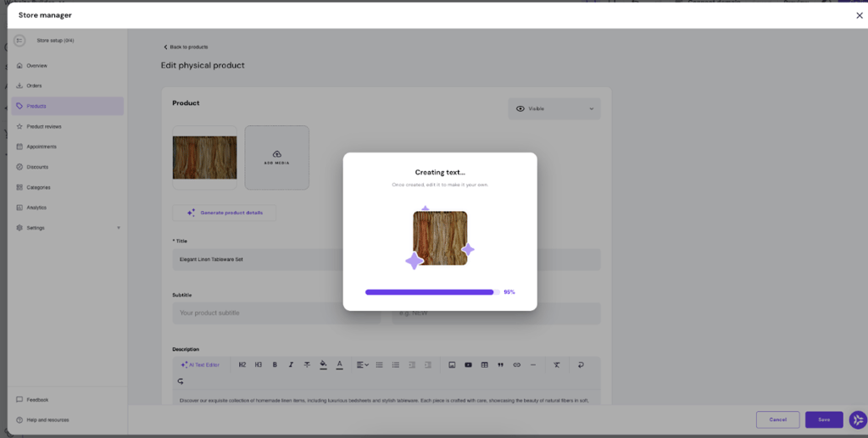868x438 pixels.
Task: Toggle bold formatting in description toolbar
Action: tap(275, 365)
